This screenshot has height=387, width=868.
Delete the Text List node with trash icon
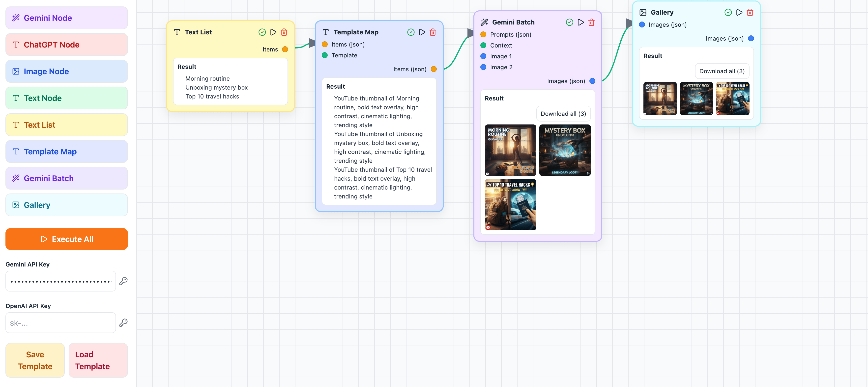[x=284, y=32]
